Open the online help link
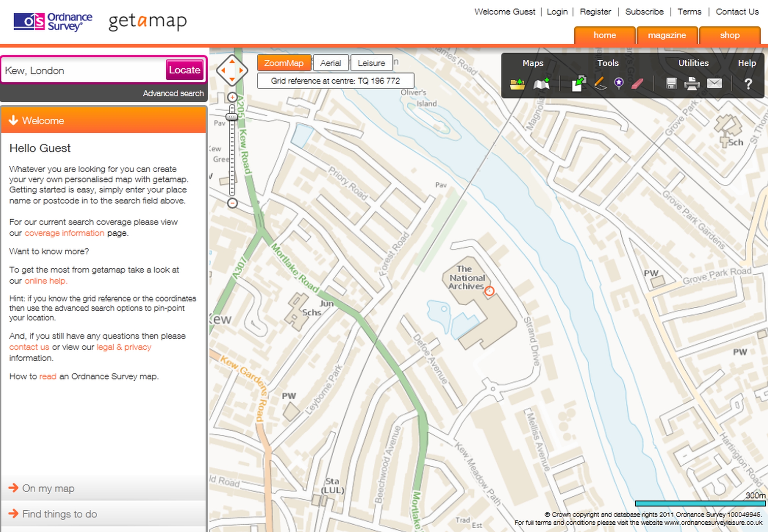The height and width of the screenshot is (532, 768). click(46, 281)
